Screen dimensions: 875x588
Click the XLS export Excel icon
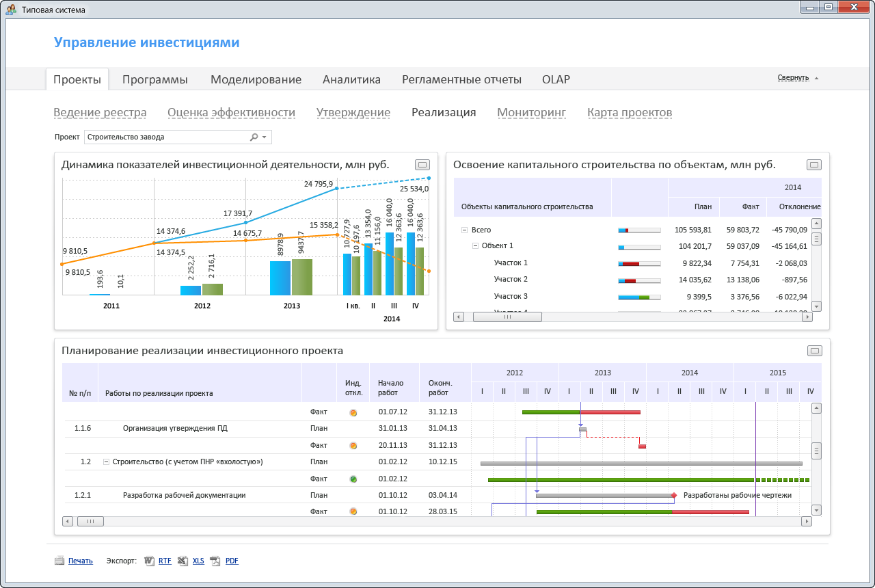point(183,561)
